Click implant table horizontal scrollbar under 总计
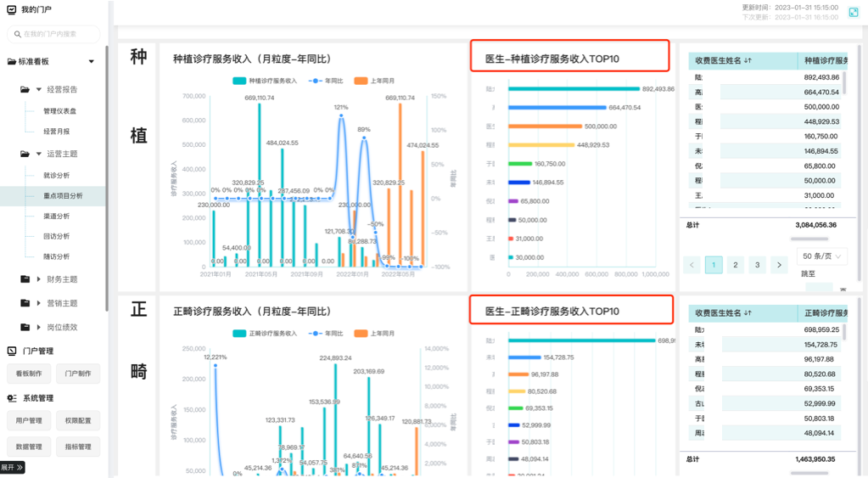 tap(809, 239)
